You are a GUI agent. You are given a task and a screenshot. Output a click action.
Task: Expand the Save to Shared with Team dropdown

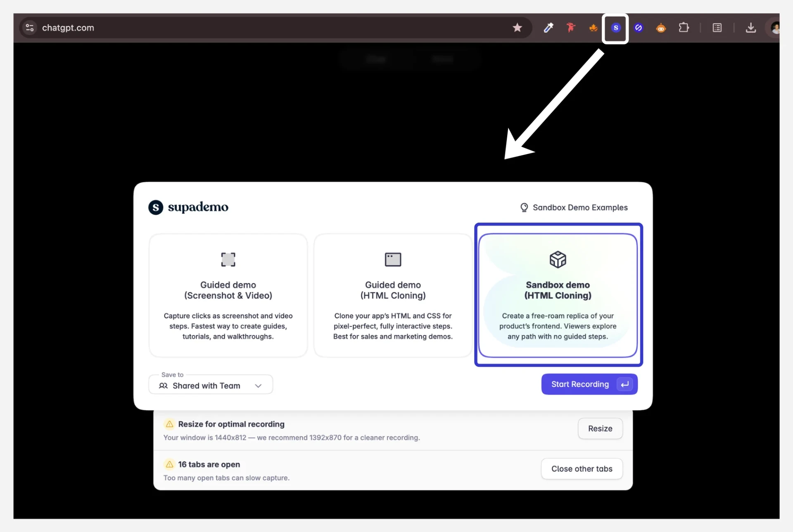pyautogui.click(x=211, y=385)
